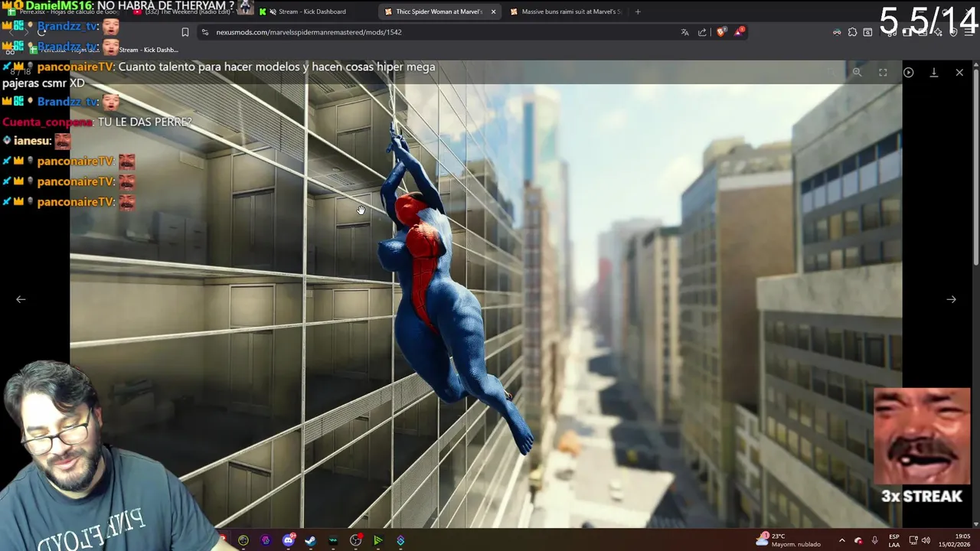980x551 pixels.
Task: Open Steam from the taskbar
Action: pos(310,540)
